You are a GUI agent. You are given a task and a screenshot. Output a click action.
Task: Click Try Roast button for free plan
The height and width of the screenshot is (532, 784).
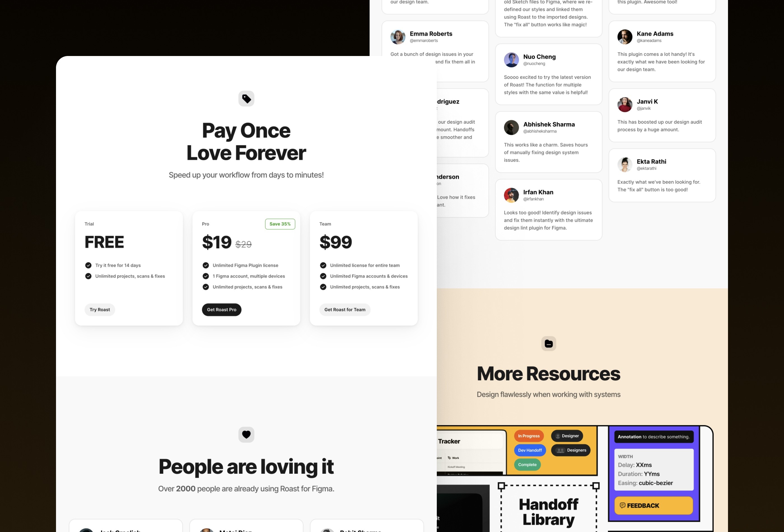point(100,309)
